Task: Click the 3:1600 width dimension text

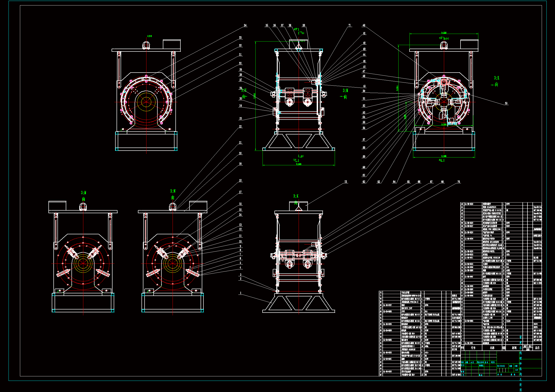Action: (x=299, y=164)
